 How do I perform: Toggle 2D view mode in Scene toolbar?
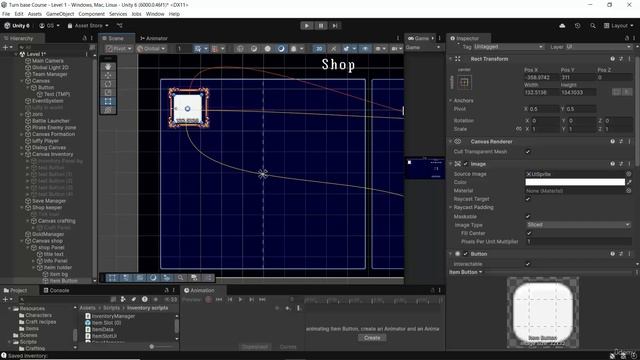click(319, 49)
